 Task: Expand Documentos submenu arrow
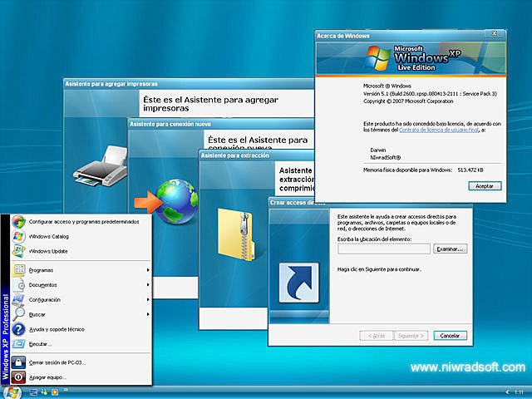(x=148, y=284)
